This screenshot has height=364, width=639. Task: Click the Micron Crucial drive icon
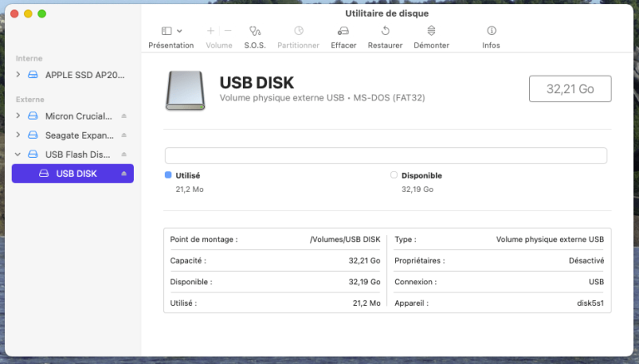(33, 116)
